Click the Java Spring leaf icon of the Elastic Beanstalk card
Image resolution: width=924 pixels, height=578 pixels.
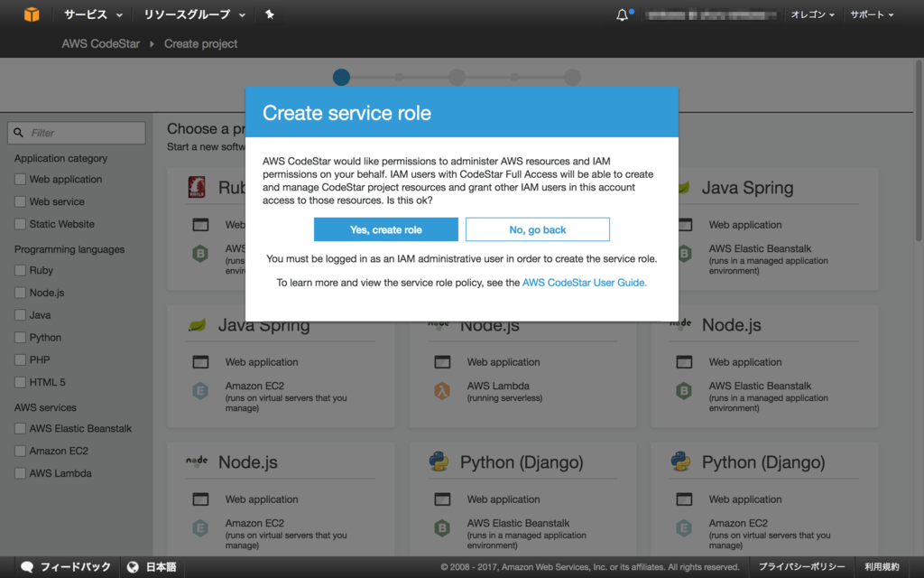point(684,188)
